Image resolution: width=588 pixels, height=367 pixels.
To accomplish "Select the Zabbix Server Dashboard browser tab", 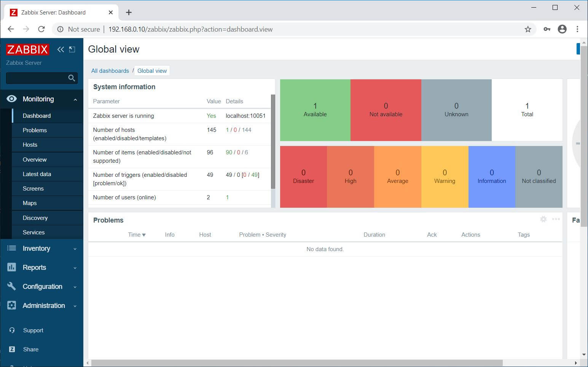I will click(61, 13).
